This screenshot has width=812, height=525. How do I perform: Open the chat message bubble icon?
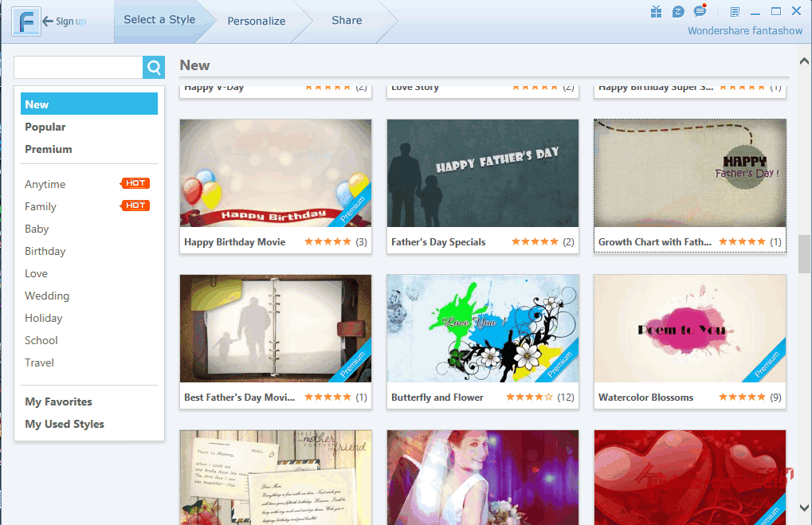[x=700, y=11]
